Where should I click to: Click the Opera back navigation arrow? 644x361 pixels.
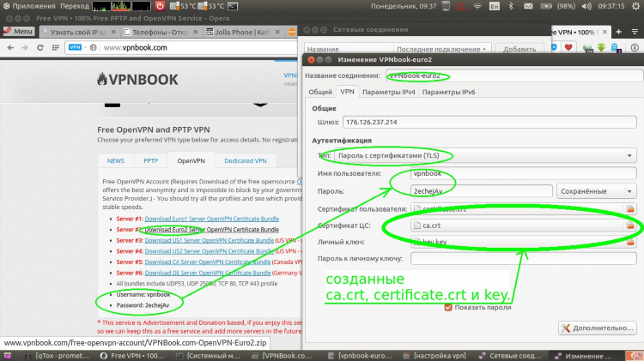(10, 47)
